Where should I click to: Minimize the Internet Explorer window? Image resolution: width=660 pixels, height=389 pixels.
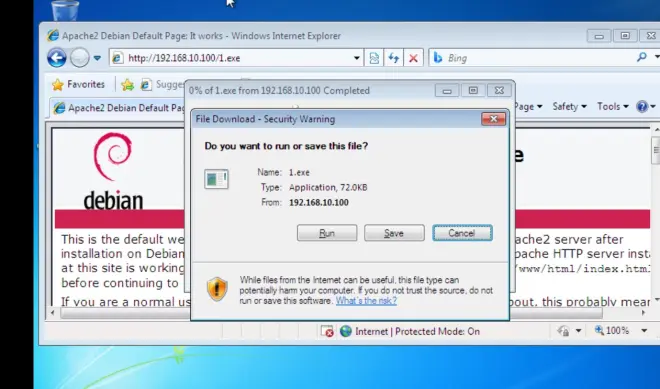599,36
